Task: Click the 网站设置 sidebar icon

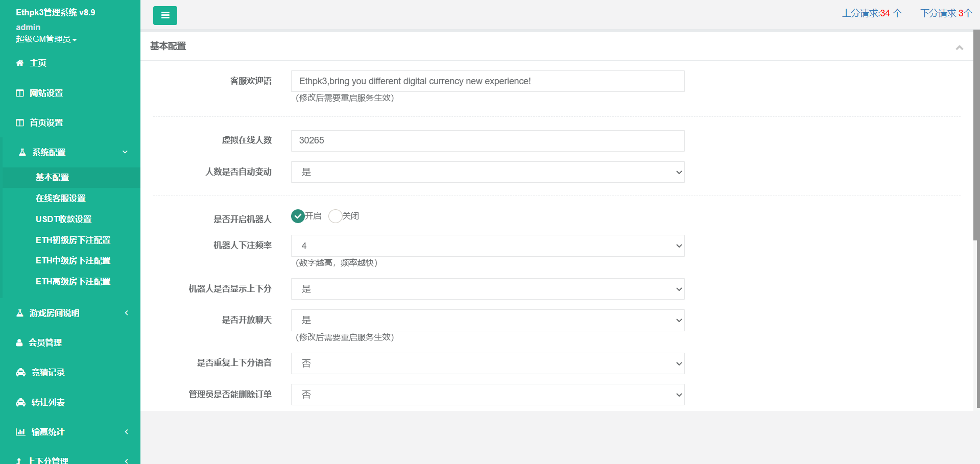Action: [x=20, y=93]
